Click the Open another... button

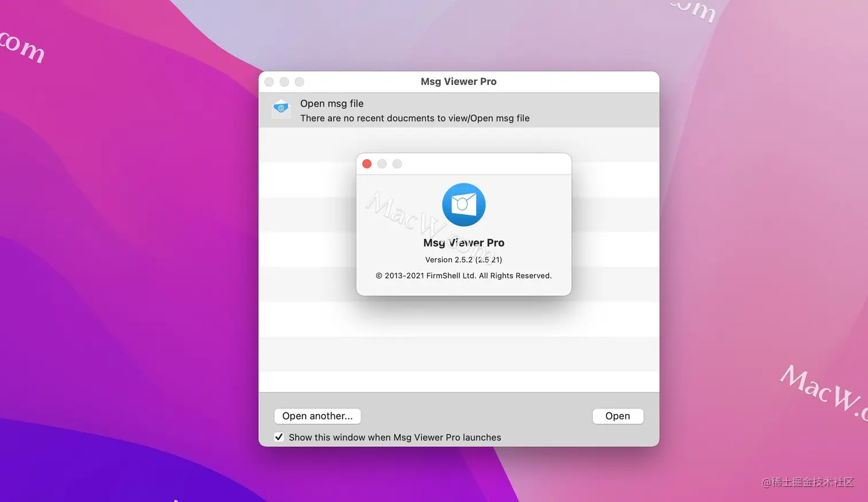click(x=317, y=416)
